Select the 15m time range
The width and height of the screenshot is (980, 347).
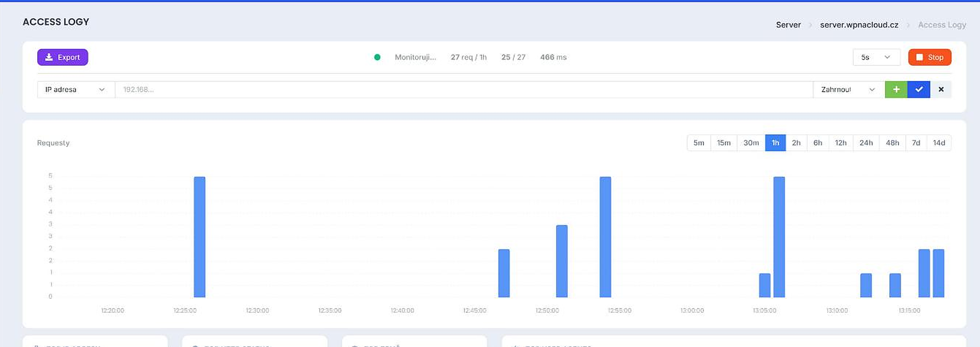click(x=724, y=143)
